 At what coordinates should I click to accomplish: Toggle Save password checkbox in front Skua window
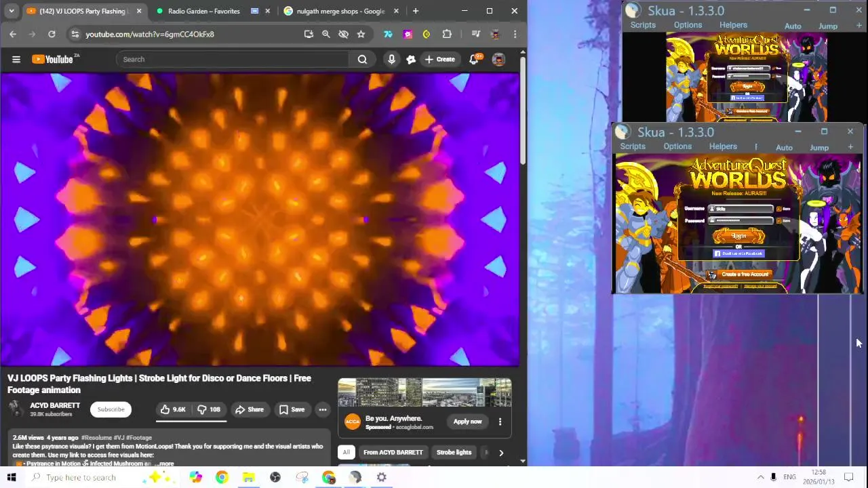point(778,221)
